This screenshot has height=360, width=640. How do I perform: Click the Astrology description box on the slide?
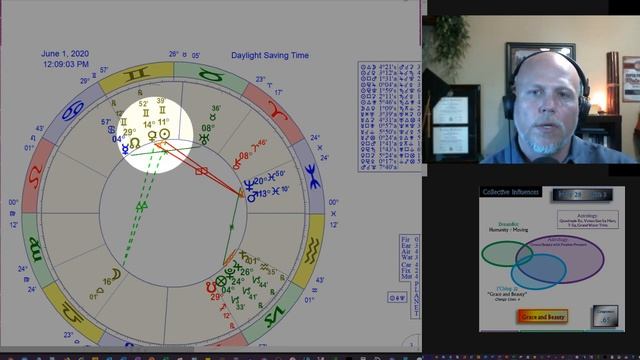click(x=588, y=220)
